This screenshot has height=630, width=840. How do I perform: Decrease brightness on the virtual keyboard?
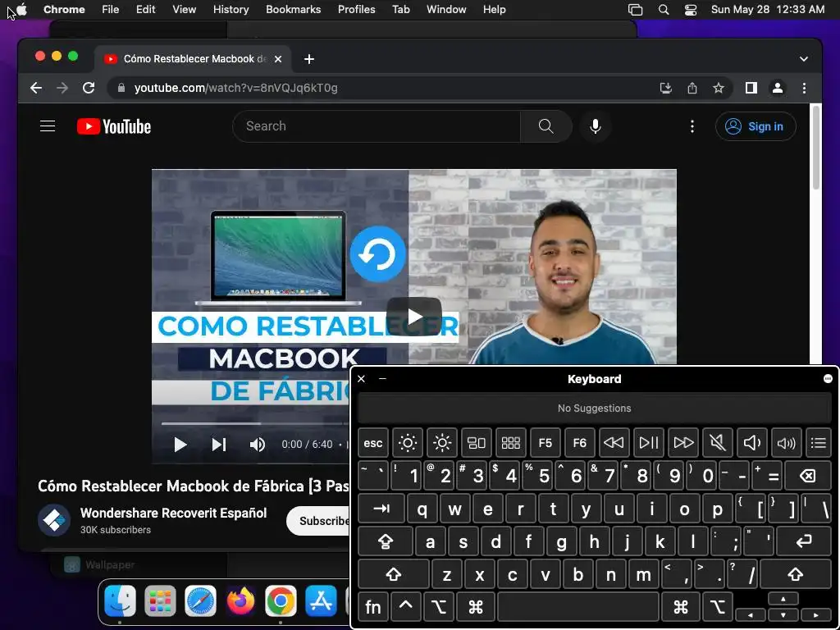coord(408,443)
